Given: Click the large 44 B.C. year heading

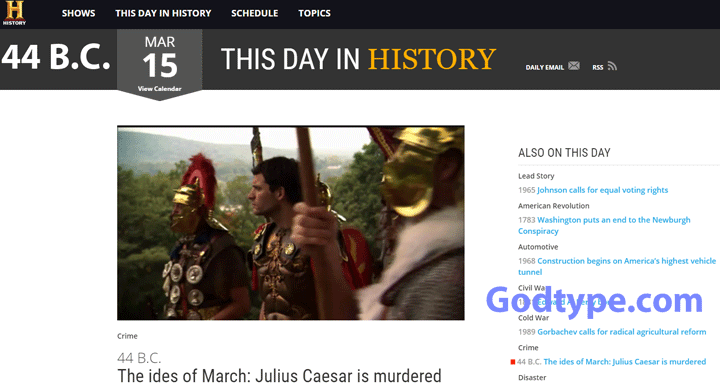Looking at the screenshot, I should coord(56,57).
